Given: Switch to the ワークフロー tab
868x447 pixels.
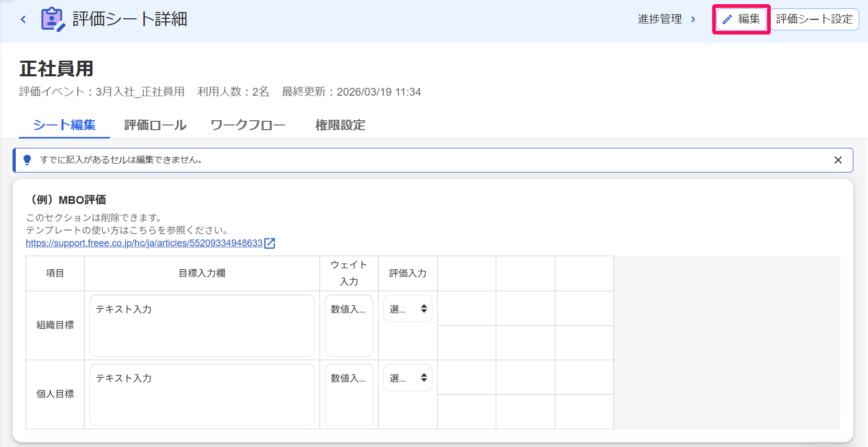Looking at the screenshot, I should [248, 125].
